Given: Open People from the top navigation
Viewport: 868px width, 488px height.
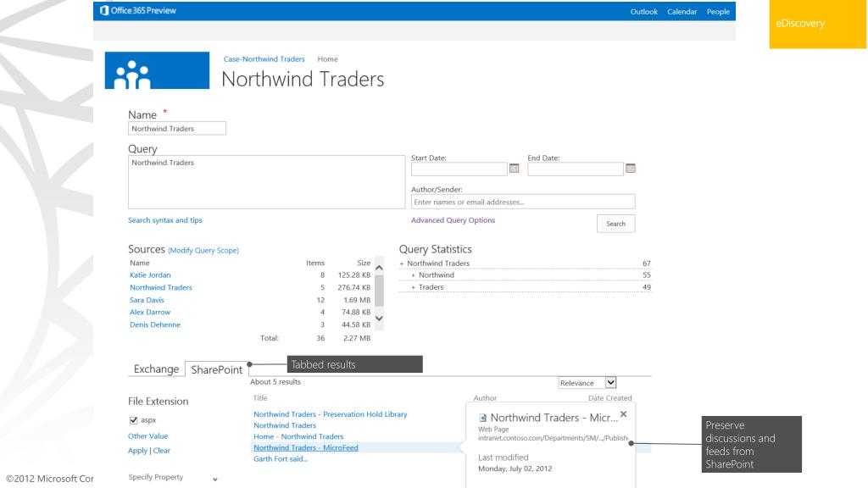Looking at the screenshot, I should (718, 12).
